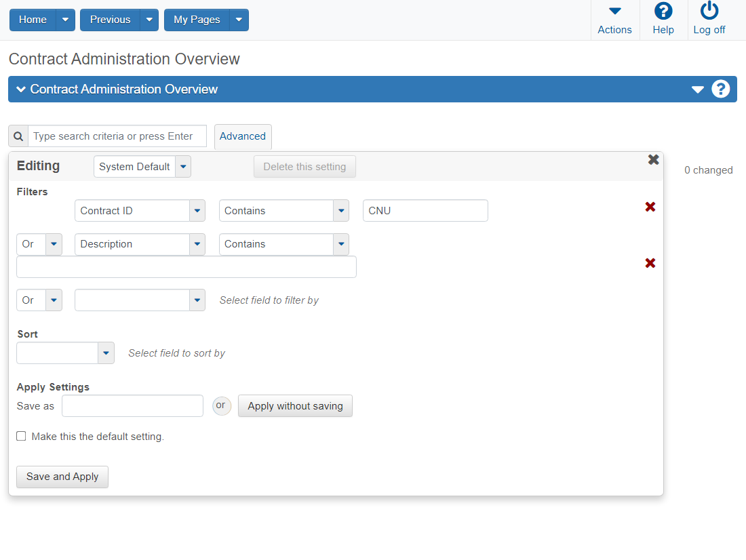This screenshot has height=560, width=746.
Task: Click Delete this setting button
Action: pyautogui.click(x=305, y=167)
